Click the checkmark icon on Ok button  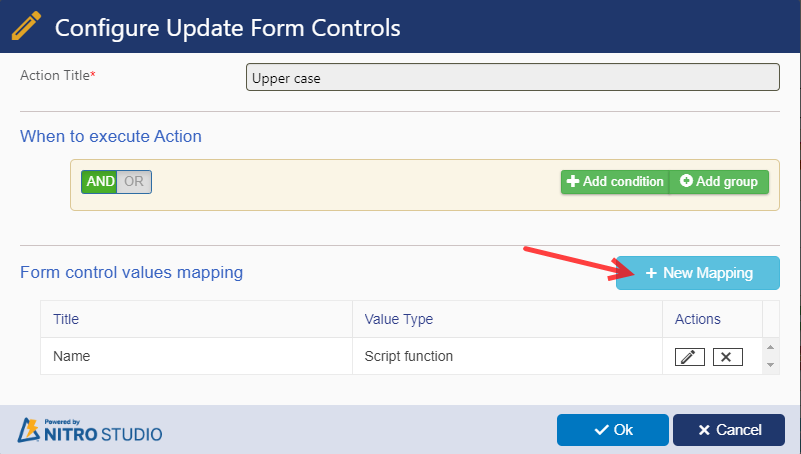601,430
